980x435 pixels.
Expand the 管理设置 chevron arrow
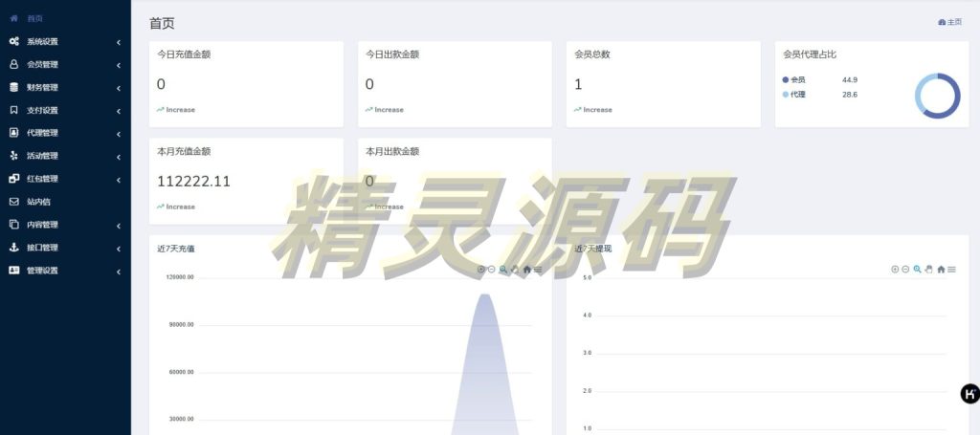tap(118, 272)
